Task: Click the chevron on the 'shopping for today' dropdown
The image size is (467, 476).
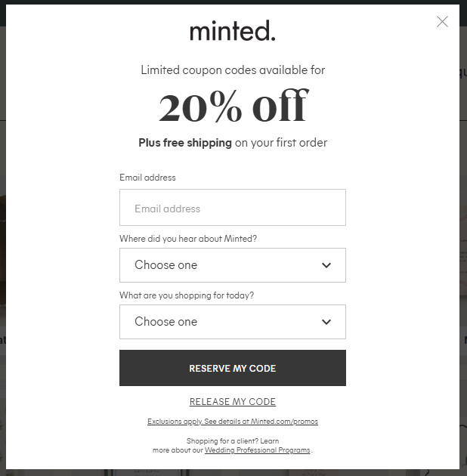Action: 326,322
